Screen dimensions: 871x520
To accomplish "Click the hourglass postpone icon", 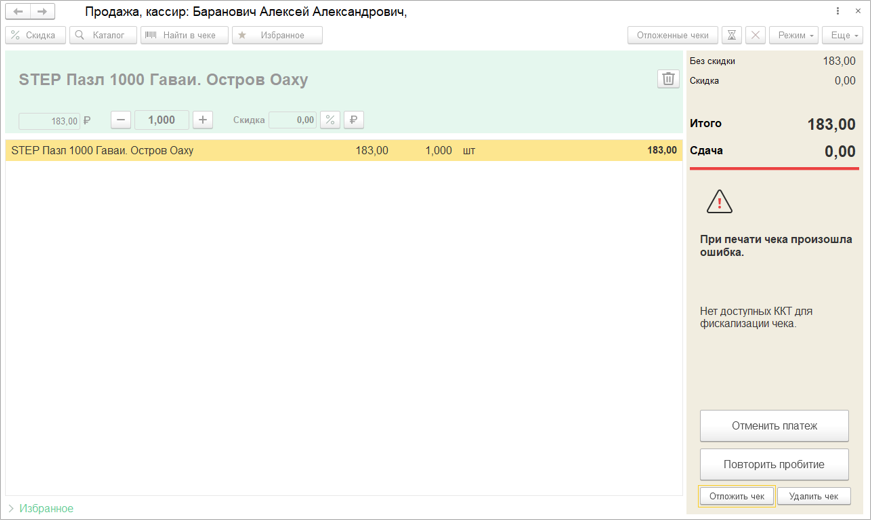I will click(732, 35).
